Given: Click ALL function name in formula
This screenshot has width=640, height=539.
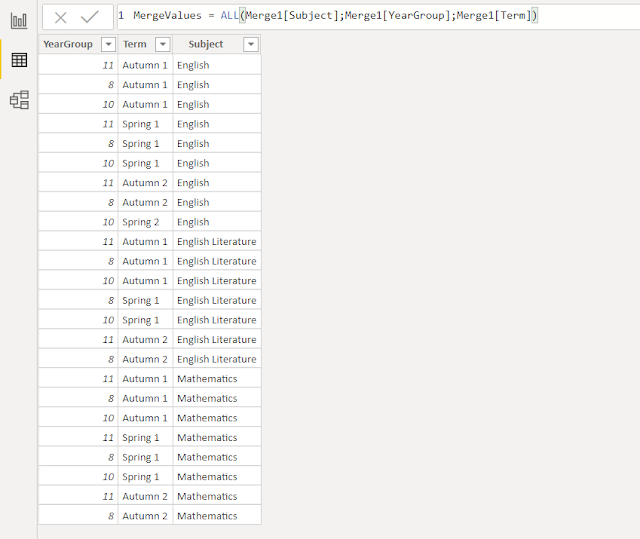Looking at the screenshot, I should point(229,16).
